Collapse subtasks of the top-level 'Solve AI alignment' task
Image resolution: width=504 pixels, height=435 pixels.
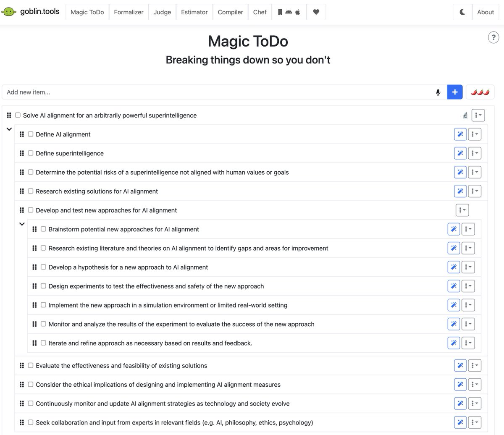(x=9, y=129)
